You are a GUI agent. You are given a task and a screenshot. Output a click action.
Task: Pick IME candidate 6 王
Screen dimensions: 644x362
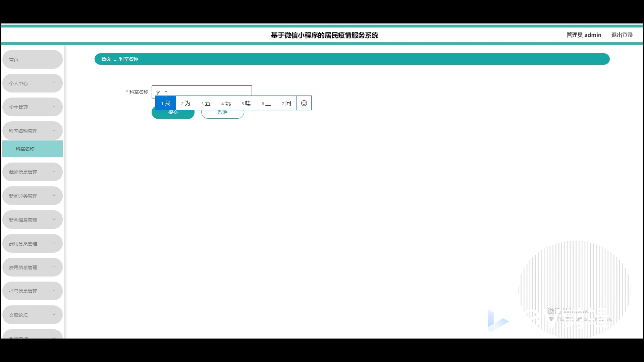coord(266,103)
